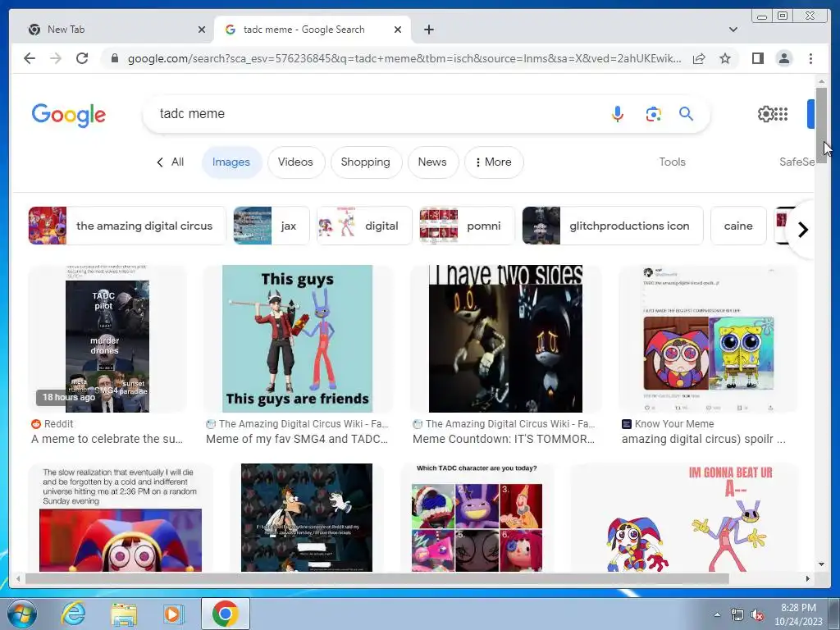840x630 pixels.
Task: Switch to All results
Action: [170, 162]
